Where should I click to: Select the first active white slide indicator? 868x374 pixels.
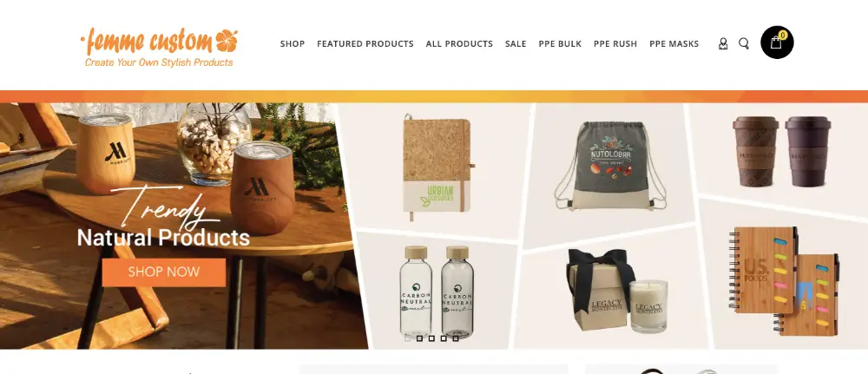407,338
